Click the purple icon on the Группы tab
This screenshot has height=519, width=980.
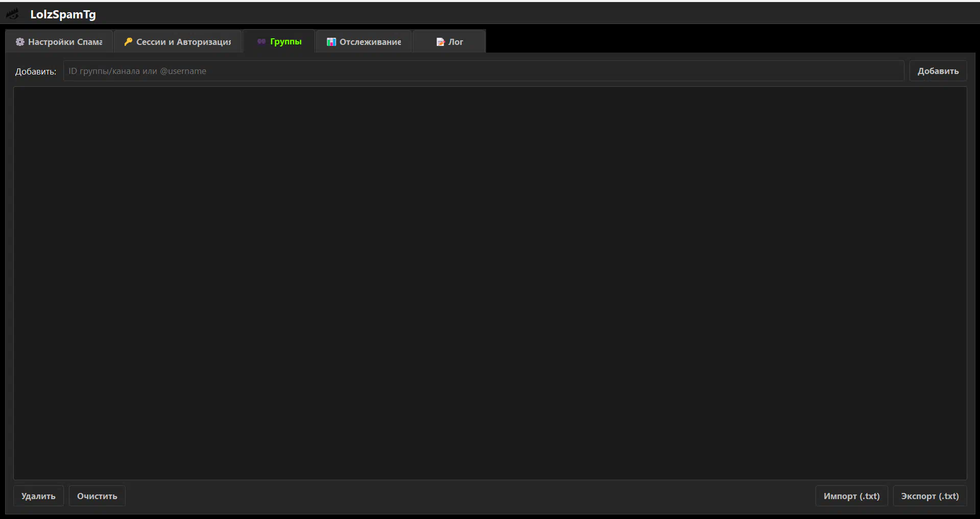261,41
